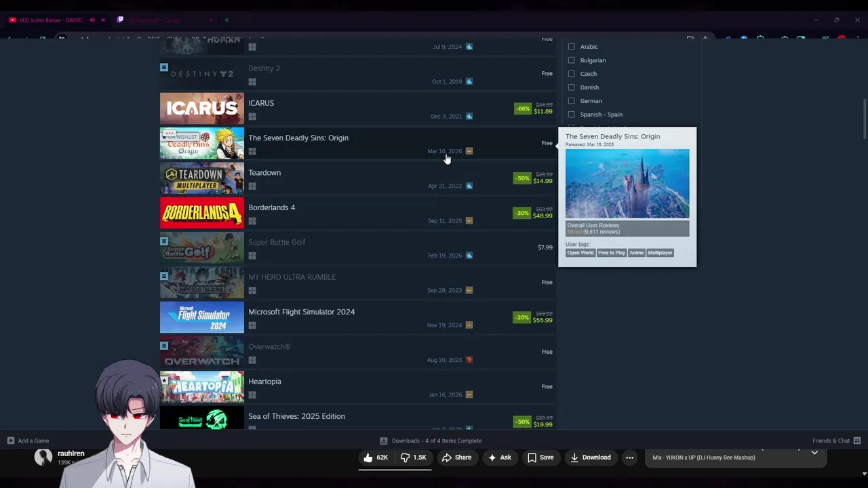Open the Microsoft Flight Simulator 2024 thumbnail
868x488 pixels.
(202, 317)
